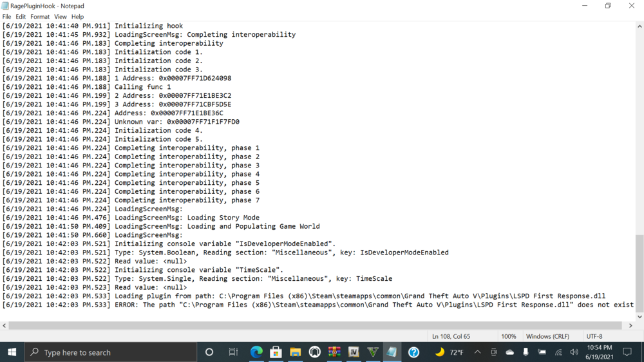Open the volume speaker tray icon

[x=574, y=352]
